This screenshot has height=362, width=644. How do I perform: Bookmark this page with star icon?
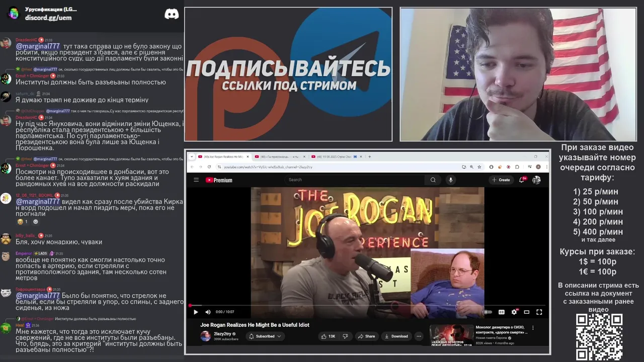478,167
